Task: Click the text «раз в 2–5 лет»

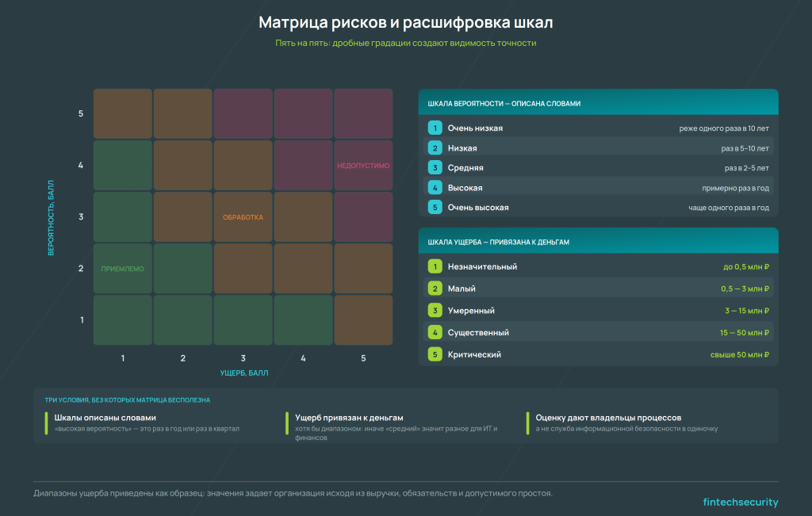Action: point(747,168)
